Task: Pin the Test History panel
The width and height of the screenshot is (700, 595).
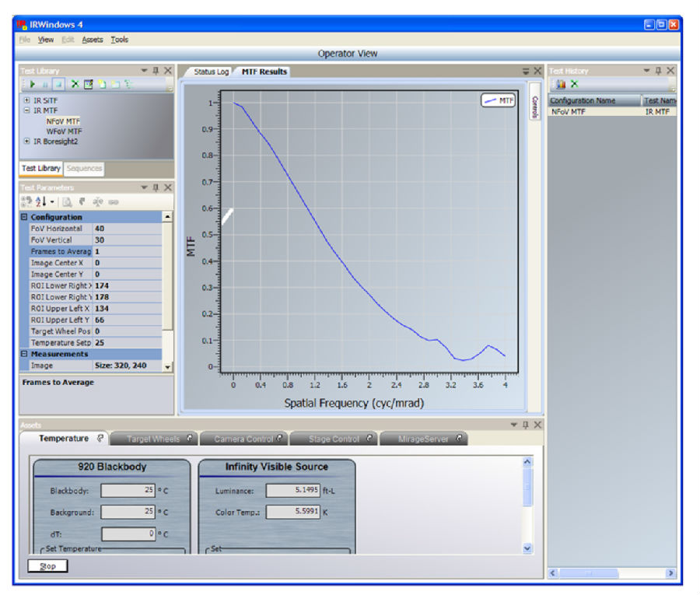Action: coord(658,71)
